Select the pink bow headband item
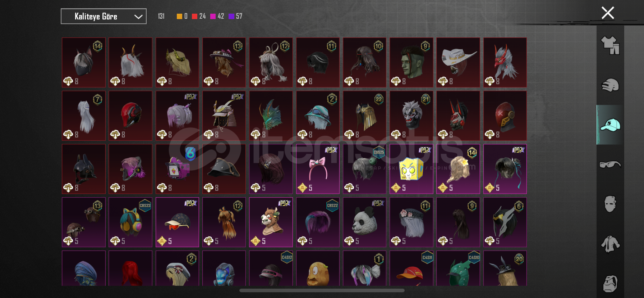Image resolution: width=644 pixels, height=298 pixels. 318,169
